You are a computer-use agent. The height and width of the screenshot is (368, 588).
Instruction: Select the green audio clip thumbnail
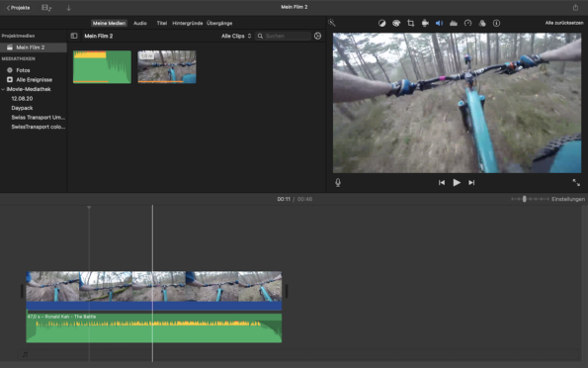(x=102, y=67)
